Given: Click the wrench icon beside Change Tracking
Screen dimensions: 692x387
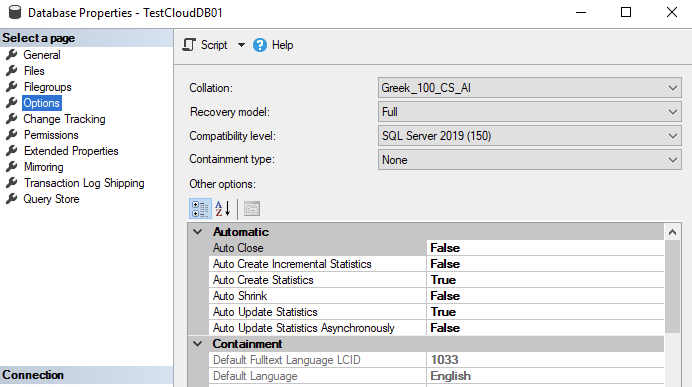Looking at the screenshot, I should pos(11,119).
